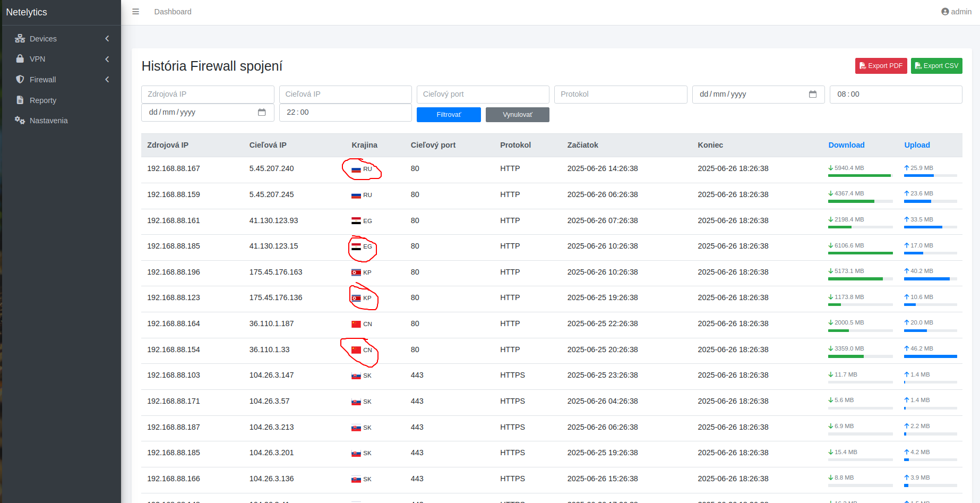980x503 pixels.
Task: Click the hamburger sidebar toggle icon
Action: 135,12
